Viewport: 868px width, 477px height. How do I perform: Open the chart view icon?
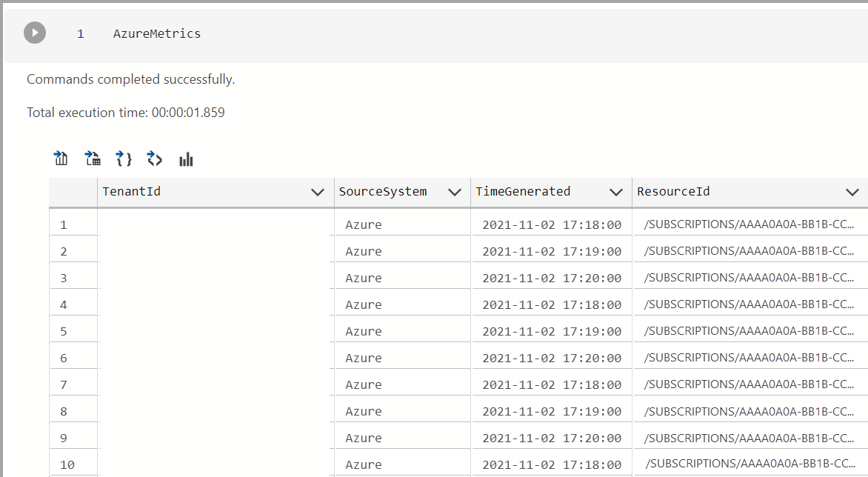click(x=186, y=159)
